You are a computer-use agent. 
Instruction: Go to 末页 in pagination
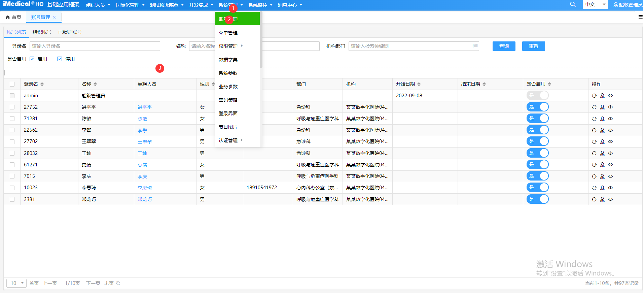[x=109, y=283]
